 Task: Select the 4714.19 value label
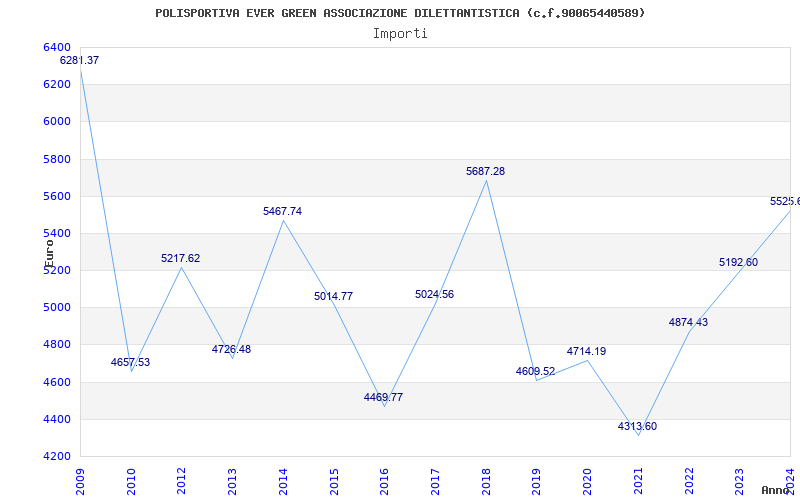[x=587, y=352]
